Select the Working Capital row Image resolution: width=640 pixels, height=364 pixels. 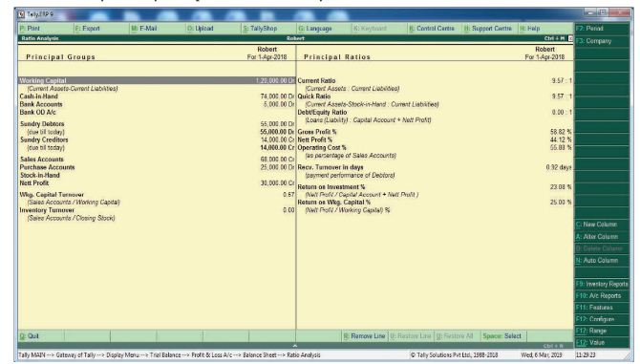[157, 81]
